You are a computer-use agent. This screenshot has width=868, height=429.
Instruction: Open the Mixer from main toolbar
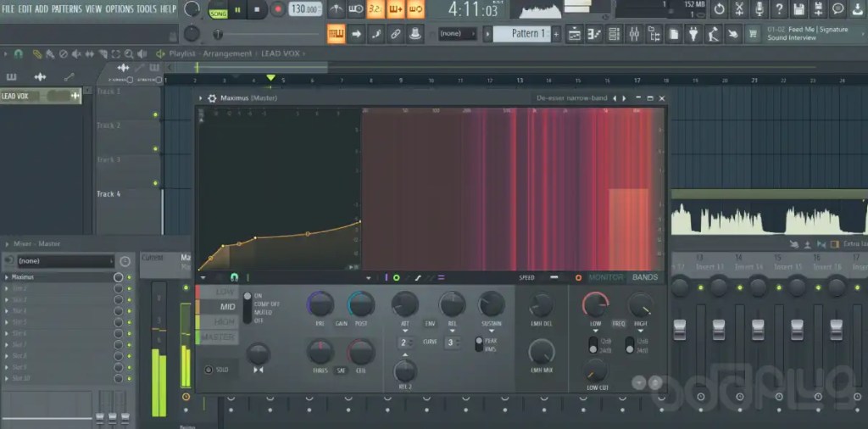click(x=634, y=34)
